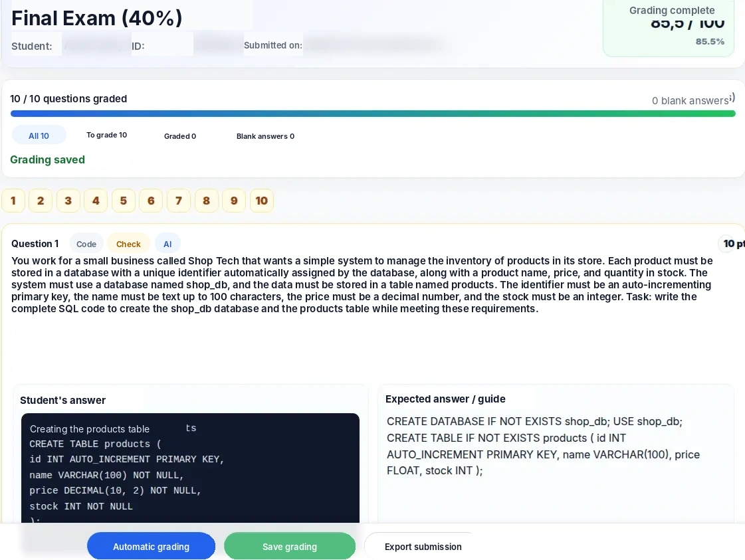The height and width of the screenshot is (560, 745).
Task: Click the Code tag on Question 1
Action: pos(86,244)
